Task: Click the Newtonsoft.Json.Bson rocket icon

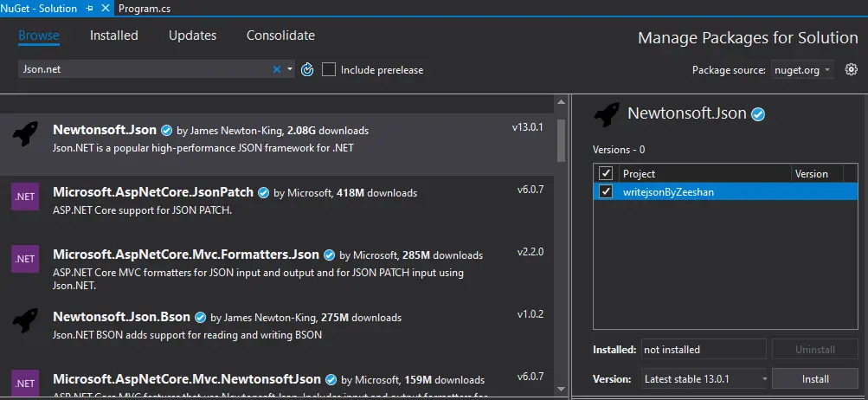Action: coord(25,320)
